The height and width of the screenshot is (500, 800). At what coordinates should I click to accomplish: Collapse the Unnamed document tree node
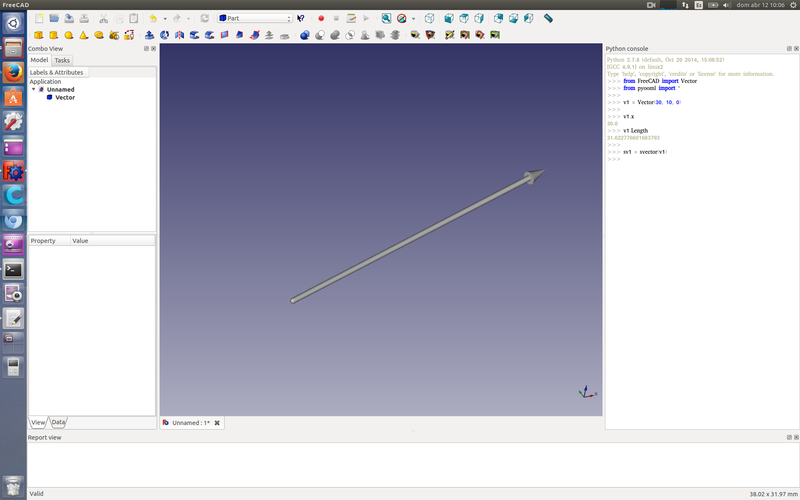pyautogui.click(x=33, y=89)
